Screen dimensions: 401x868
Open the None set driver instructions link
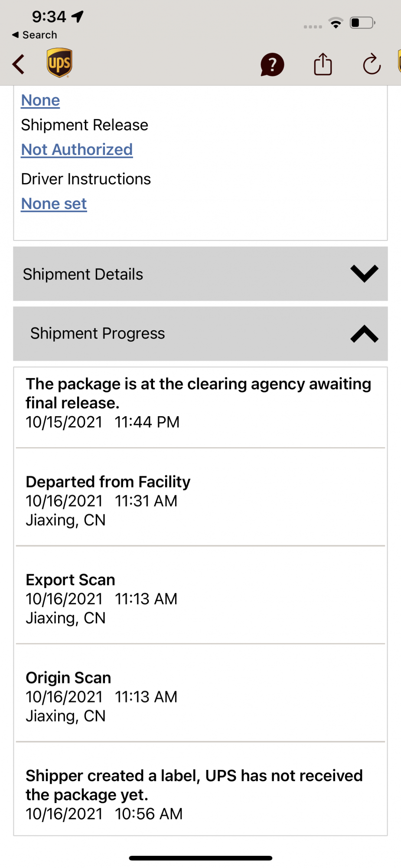[54, 204]
